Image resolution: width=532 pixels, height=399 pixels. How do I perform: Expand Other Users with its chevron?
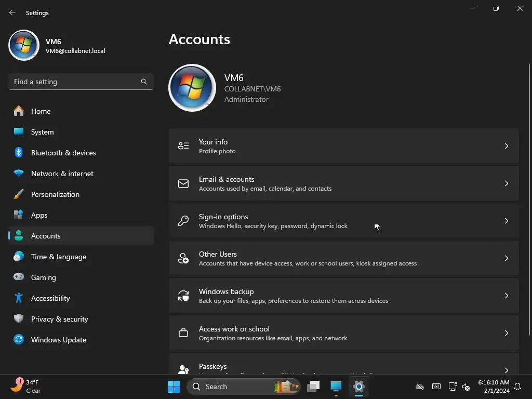click(x=506, y=258)
